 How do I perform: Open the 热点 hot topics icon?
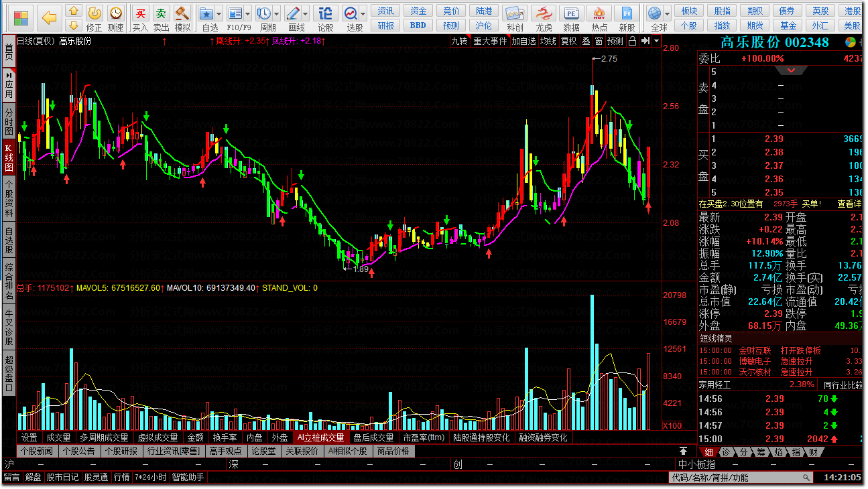tap(599, 17)
